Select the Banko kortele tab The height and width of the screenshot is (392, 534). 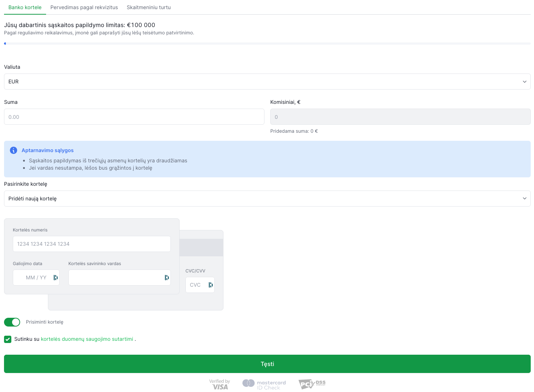[25, 7]
